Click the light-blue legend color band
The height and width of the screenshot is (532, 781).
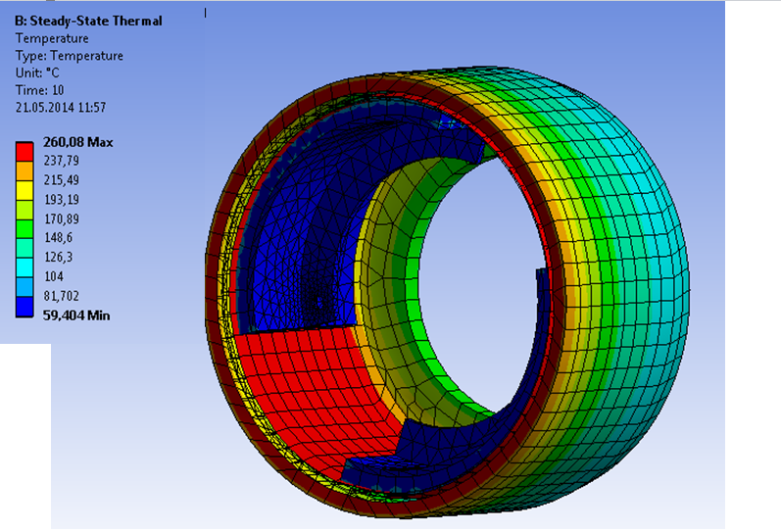pos(24,287)
